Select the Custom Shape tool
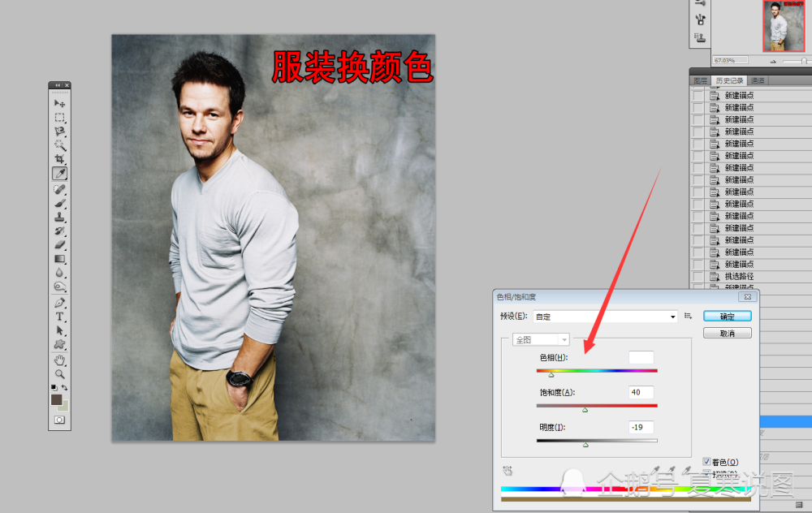The height and width of the screenshot is (513, 812). 59,345
